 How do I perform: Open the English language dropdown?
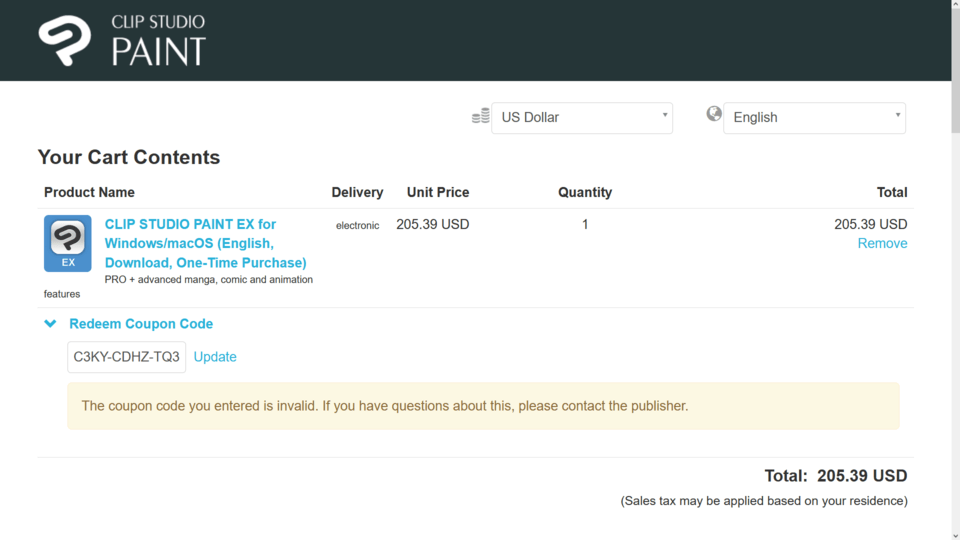coord(814,118)
